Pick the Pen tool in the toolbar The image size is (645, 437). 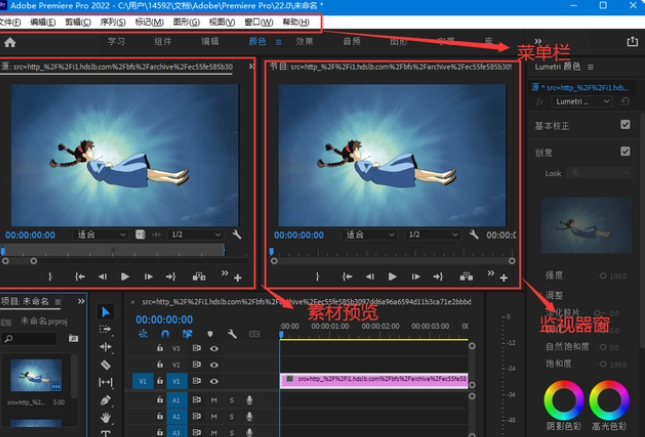pyautogui.click(x=106, y=399)
